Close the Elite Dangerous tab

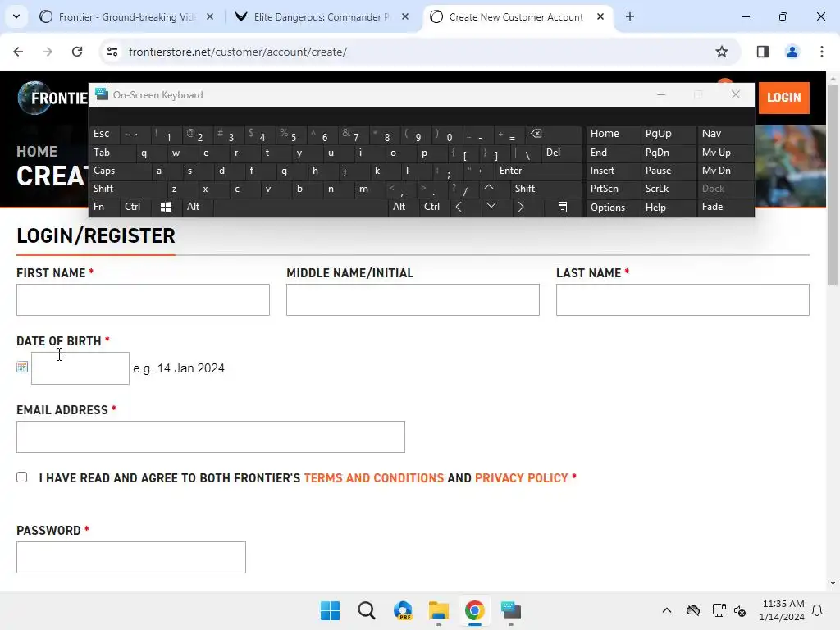pyautogui.click(x=405, y=16)
